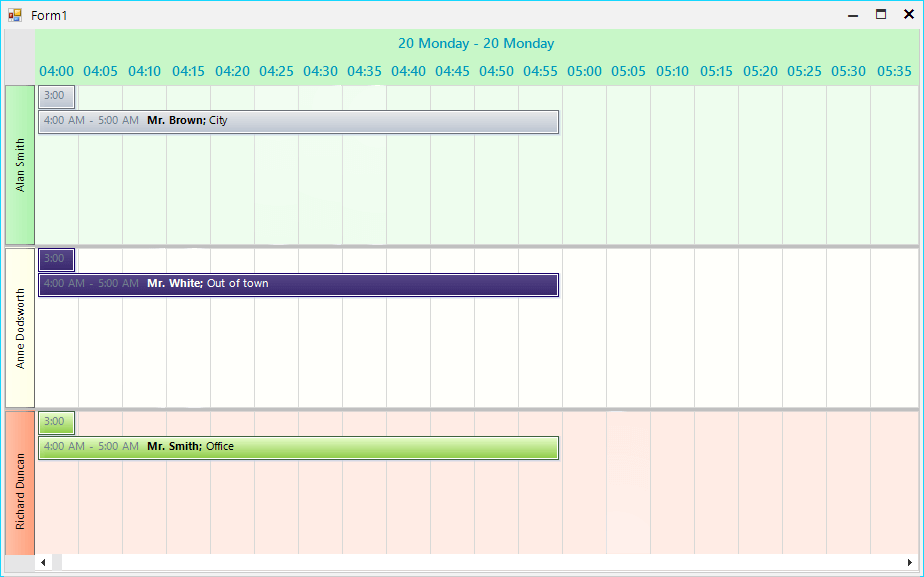Screen dimensions: 924x577
Task: Select the 05:00 time slot header
Action: (584, 71)
